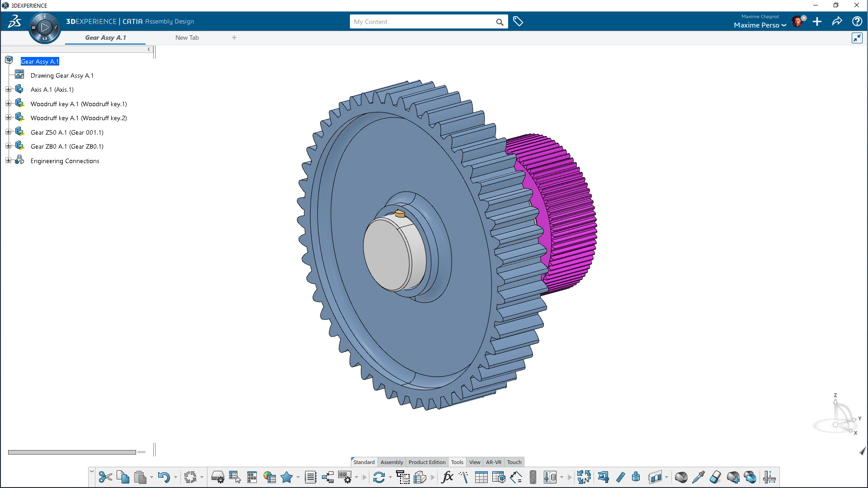Switch to the Assembly toolbar tab
Image resolution: width=868 pixels, height=488 pixels.
392,462
